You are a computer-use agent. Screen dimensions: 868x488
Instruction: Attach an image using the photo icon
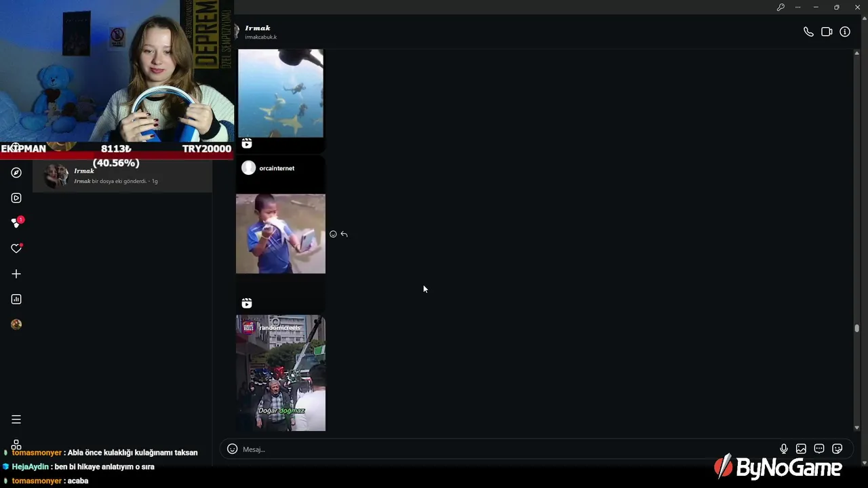(x=801, y=449)
